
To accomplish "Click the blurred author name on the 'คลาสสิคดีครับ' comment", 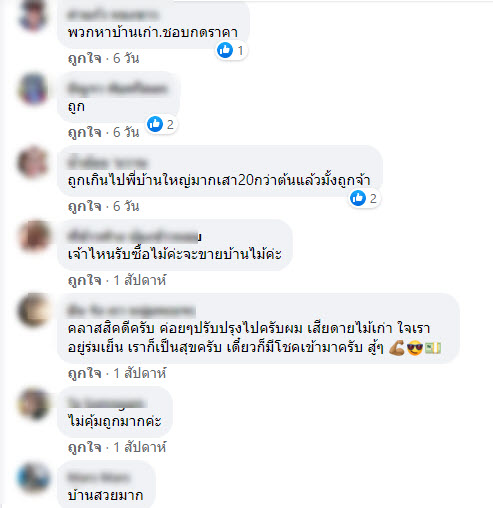I will click(x=131, y=310).
